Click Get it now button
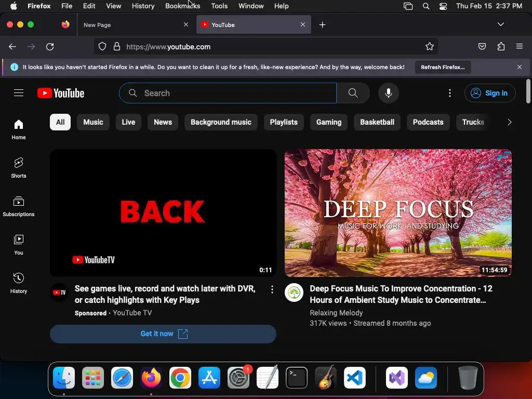This screenshot has height=399, width=532. (163, 334)
